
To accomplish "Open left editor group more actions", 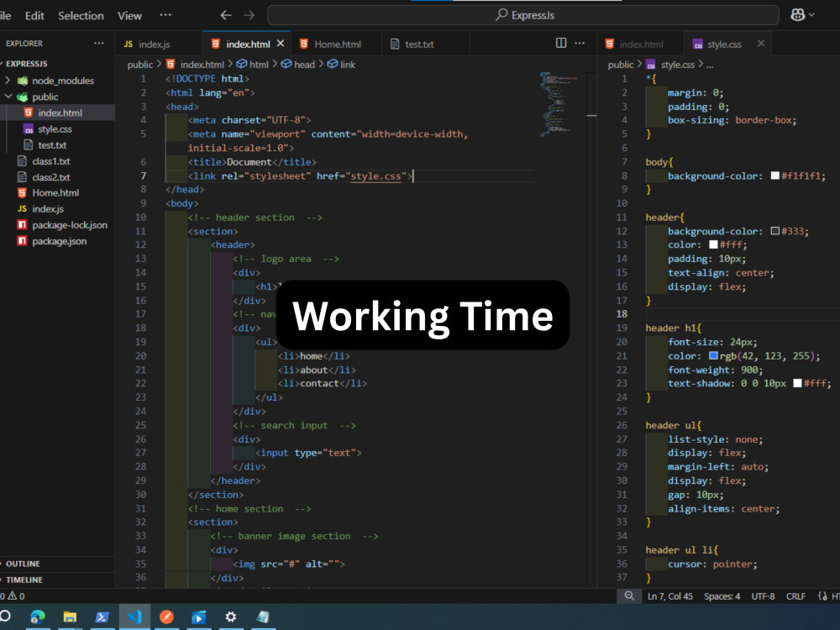I will pos(580,43).
